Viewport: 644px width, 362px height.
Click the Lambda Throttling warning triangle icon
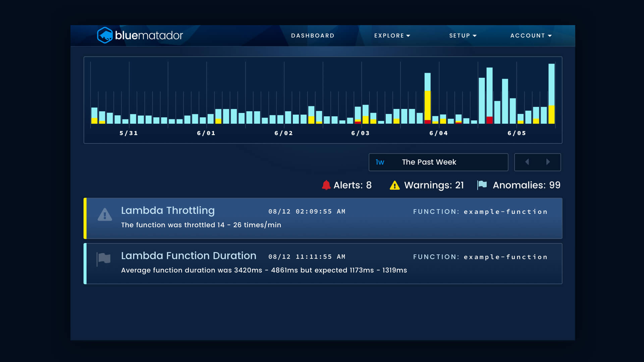(105, 215)
